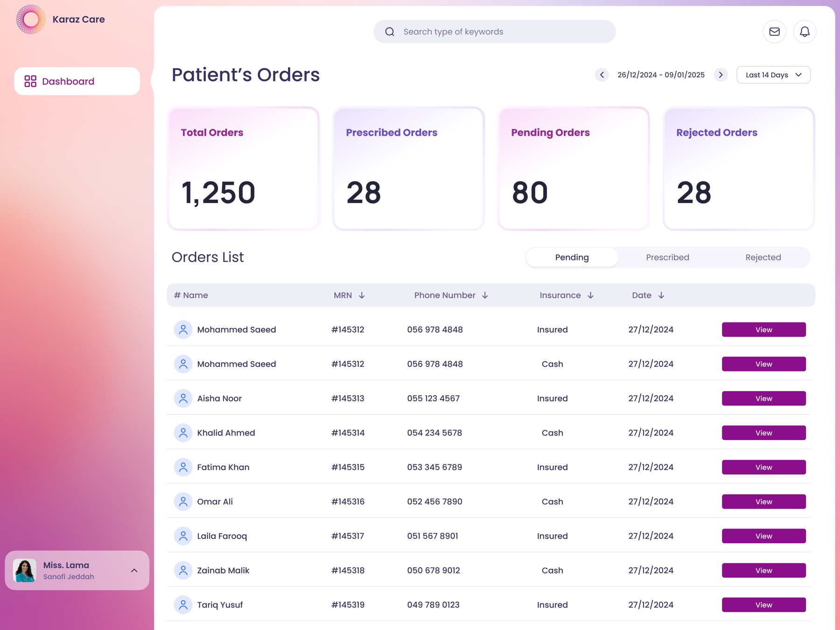Click the # Name column header
Viewport: 840px width, 630px height.
[x=191, y=295]
